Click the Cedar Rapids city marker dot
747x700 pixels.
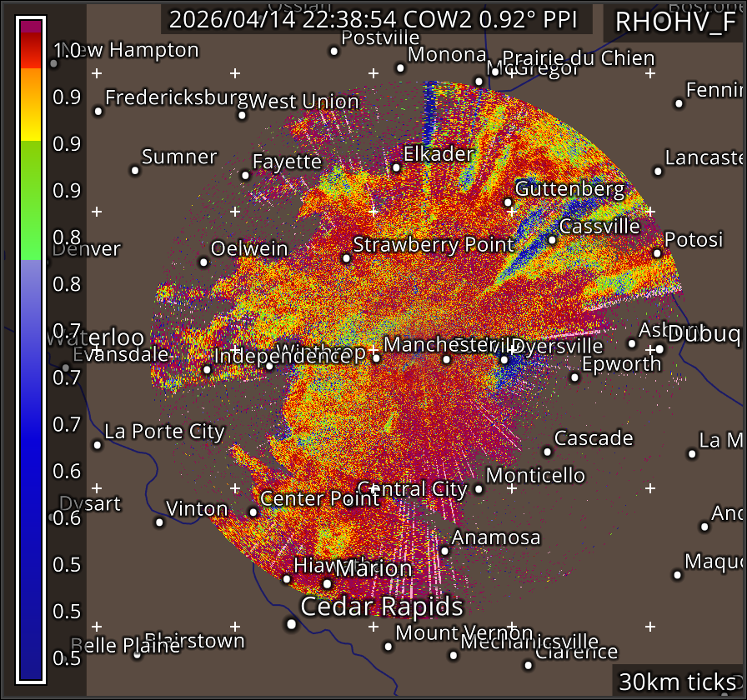(291, 623)
